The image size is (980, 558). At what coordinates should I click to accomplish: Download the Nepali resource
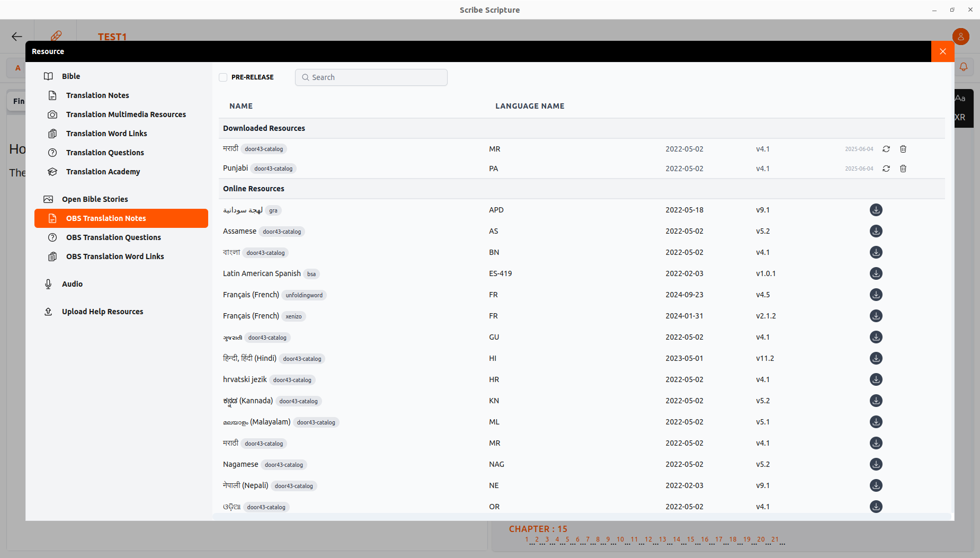[x=875, y=485]
